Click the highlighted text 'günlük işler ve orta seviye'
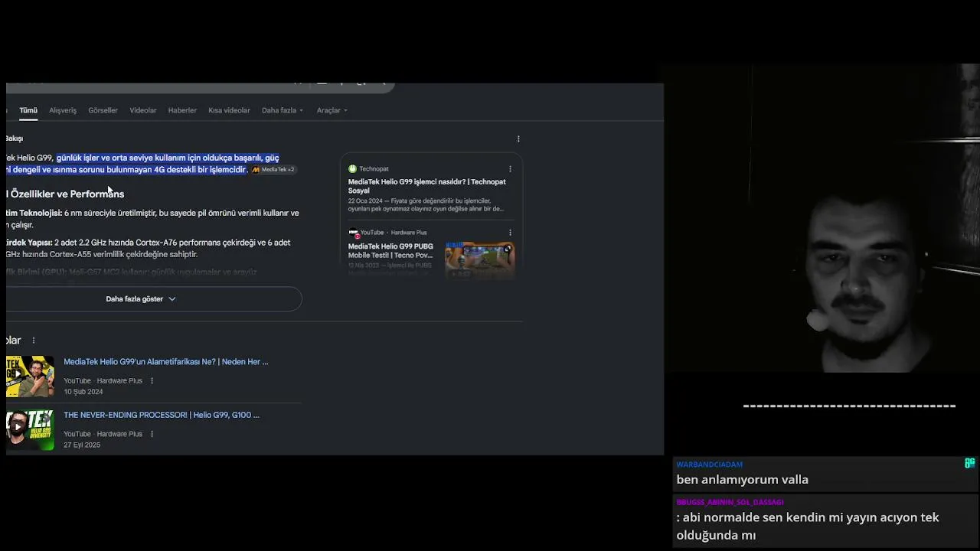The width and height of the screenshot is (980, 551). [x=104, y=158]
